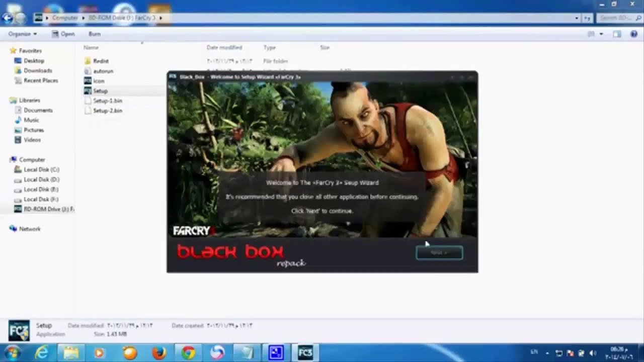The height and width of the screenshot is (362, 644).
Task: Click the BD-ROM Drive breadcrumb in the address bar
Action: point(122,18)
